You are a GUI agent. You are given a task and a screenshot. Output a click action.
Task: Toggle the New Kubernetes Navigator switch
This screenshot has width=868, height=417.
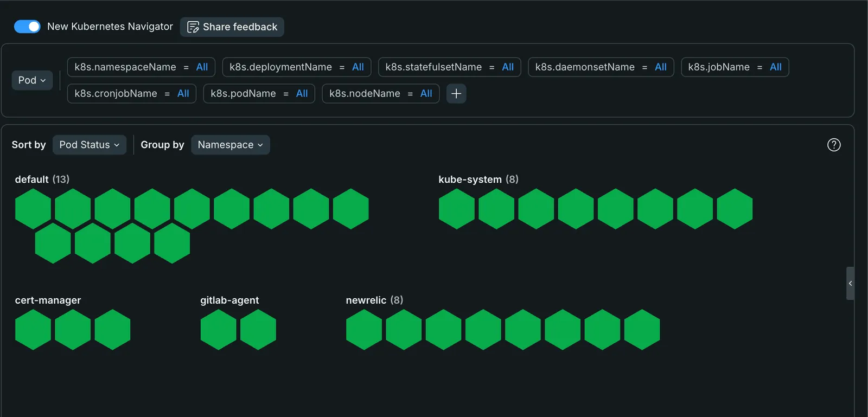click(x=27, y=27)
